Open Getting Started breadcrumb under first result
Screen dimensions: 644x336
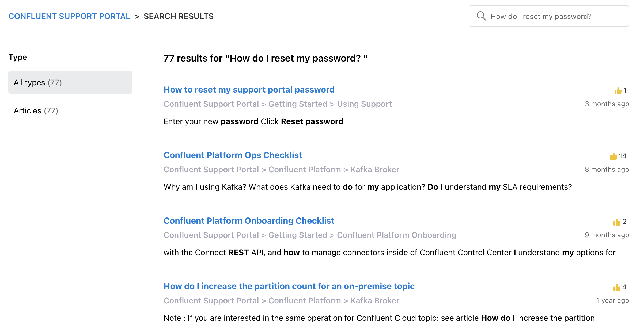[x=298, y=104]
